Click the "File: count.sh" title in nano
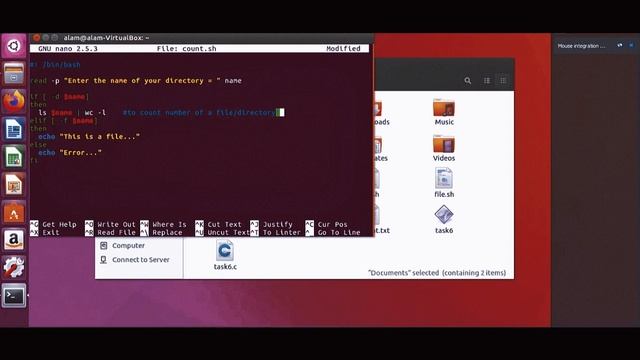Image resolution: width=640 pixels, height=360 pixels. 187,49
